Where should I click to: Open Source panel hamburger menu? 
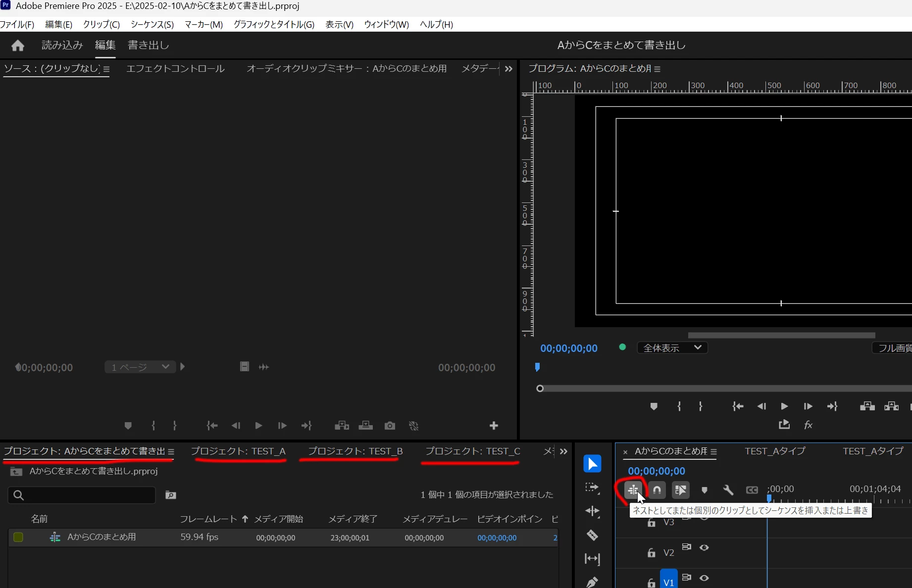106,69
